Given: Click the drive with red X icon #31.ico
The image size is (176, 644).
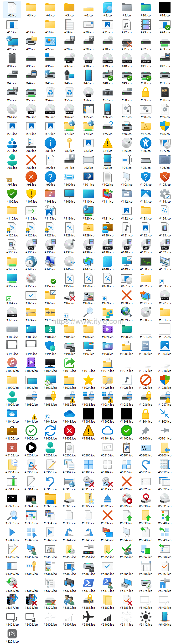Looking at the screenshot, I should coord(126,43).
